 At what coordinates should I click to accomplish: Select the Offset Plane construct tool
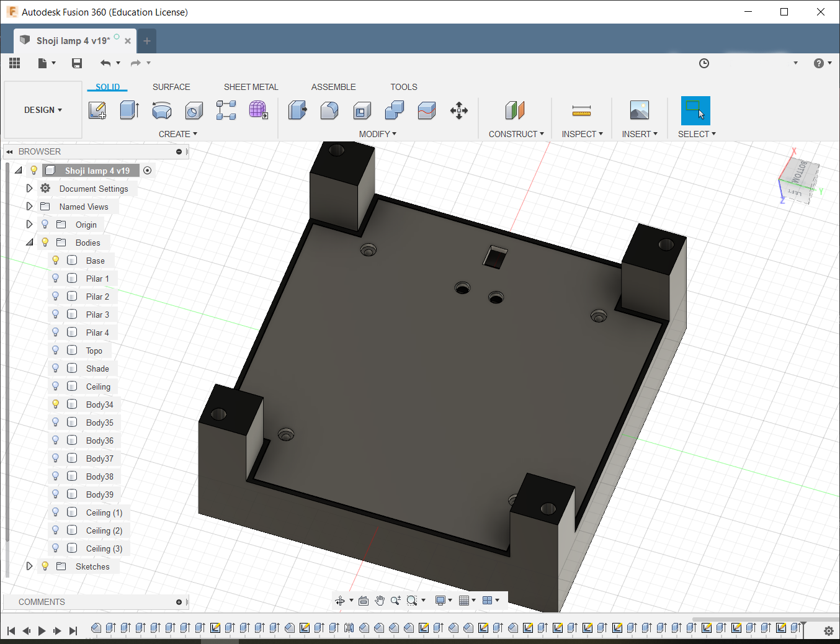coord(515,110)
